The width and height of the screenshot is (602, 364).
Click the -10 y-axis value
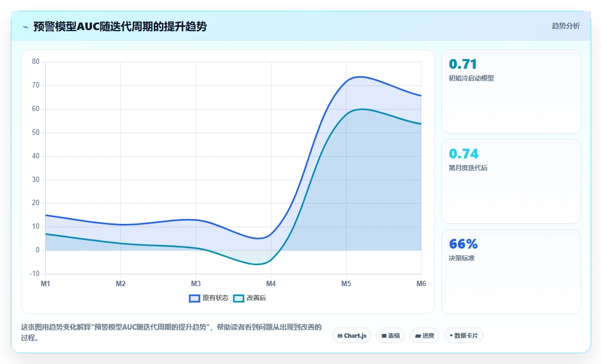(x=34, y=274)
